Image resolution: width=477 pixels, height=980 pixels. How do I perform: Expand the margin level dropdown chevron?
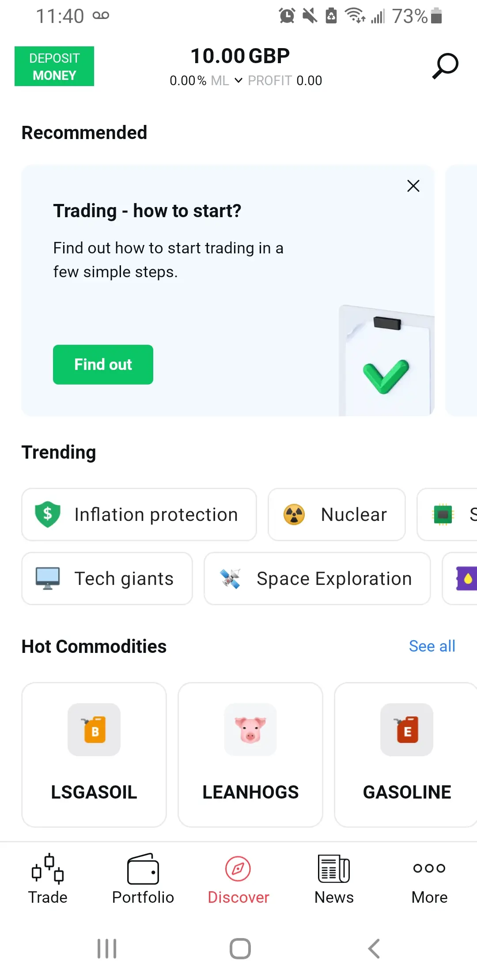coord(238,80)
